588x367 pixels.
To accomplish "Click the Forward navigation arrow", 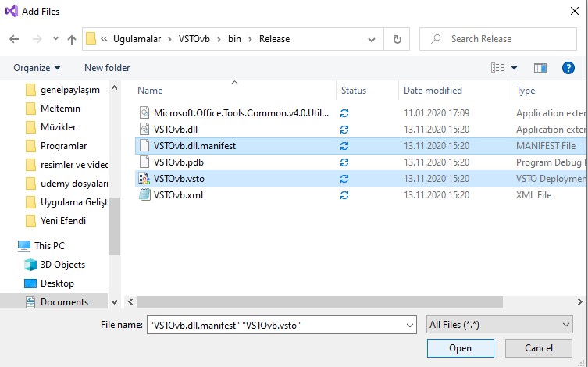I will point(37,39).
